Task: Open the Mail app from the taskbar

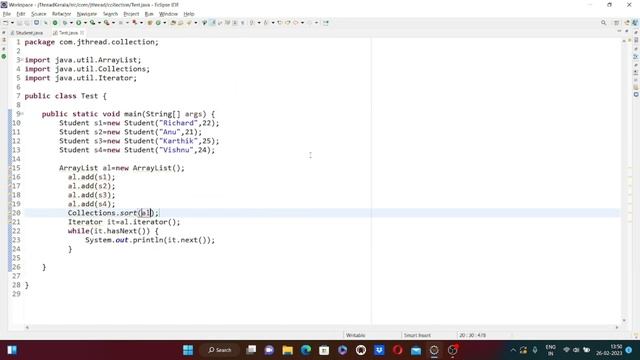Action: [x=416, y=350]
